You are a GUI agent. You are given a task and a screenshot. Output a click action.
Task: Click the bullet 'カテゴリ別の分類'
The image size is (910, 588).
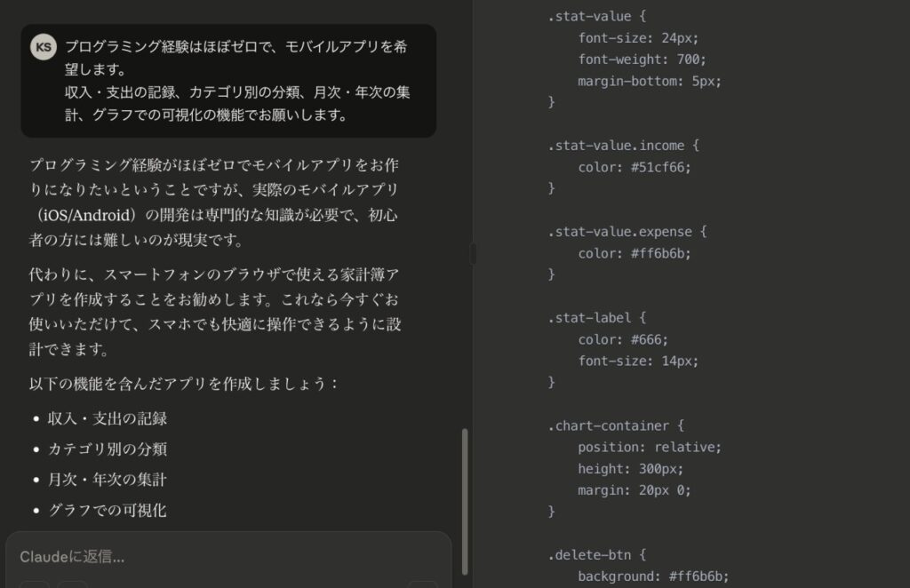(108, 449)
